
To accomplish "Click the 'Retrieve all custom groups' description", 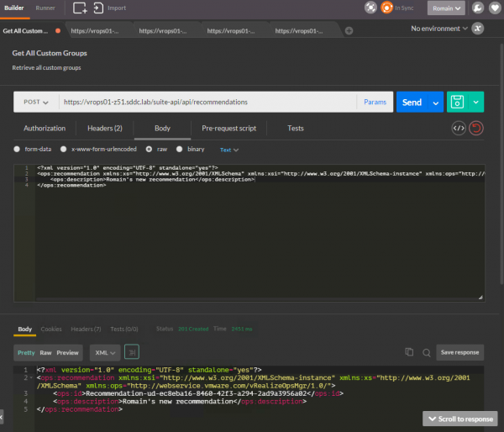I will [46, 67].
